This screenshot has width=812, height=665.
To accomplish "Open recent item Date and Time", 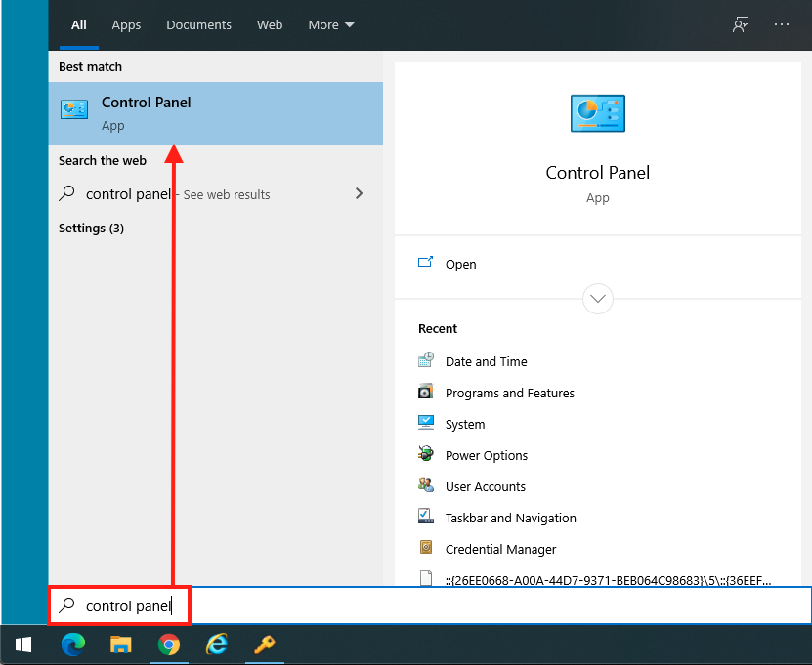I will pyautogui.click(x=487, y=361).
